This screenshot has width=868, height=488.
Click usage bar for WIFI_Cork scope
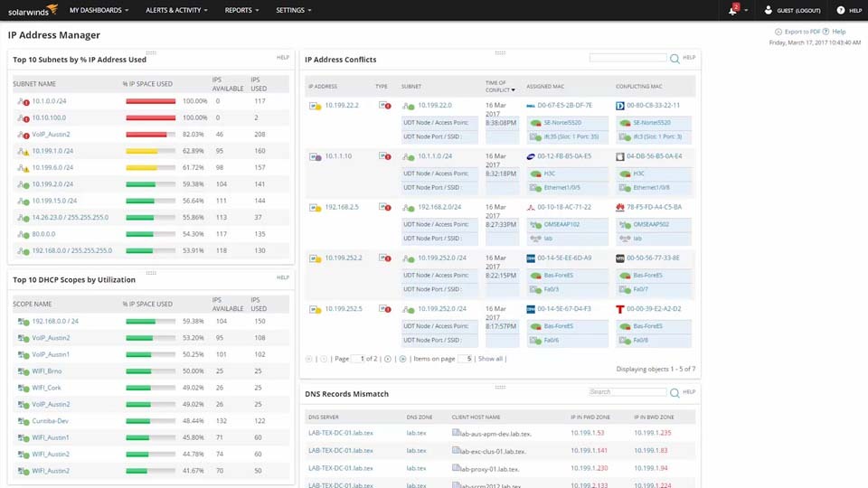[151, 388]
